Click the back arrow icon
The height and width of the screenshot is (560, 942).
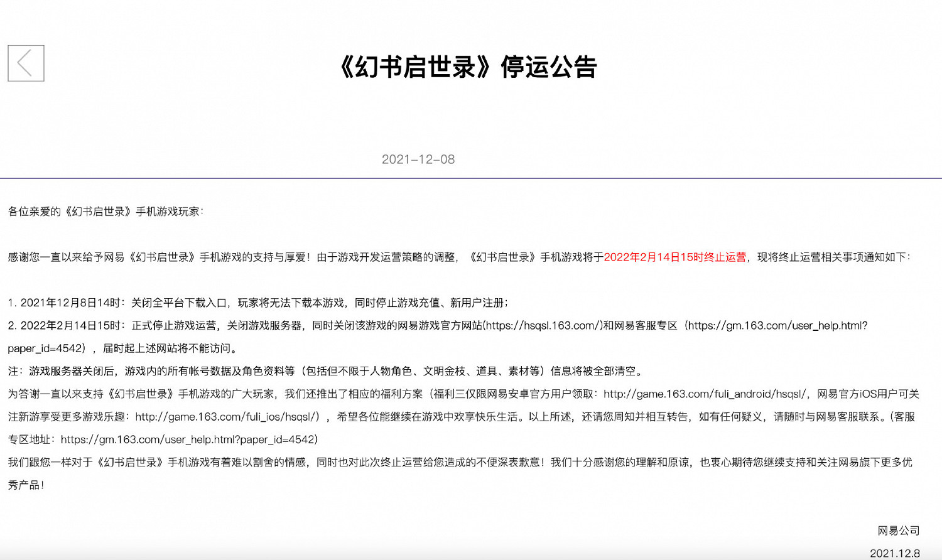[26, 63]
